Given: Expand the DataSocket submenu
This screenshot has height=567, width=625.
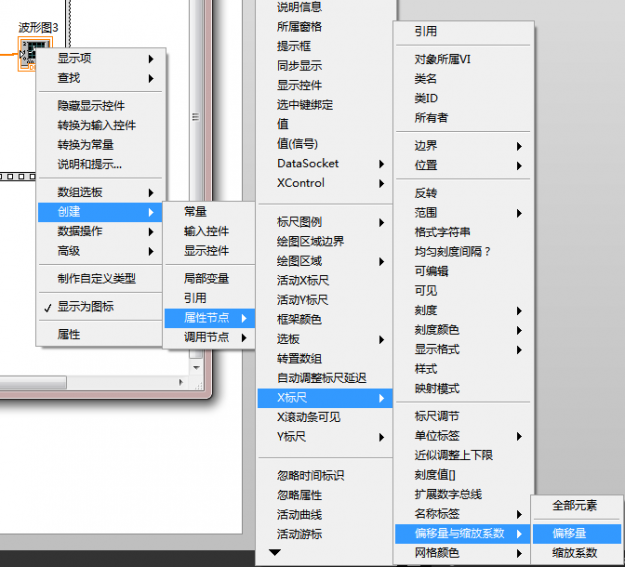Looking at the screenshot, I should point(326,163).
